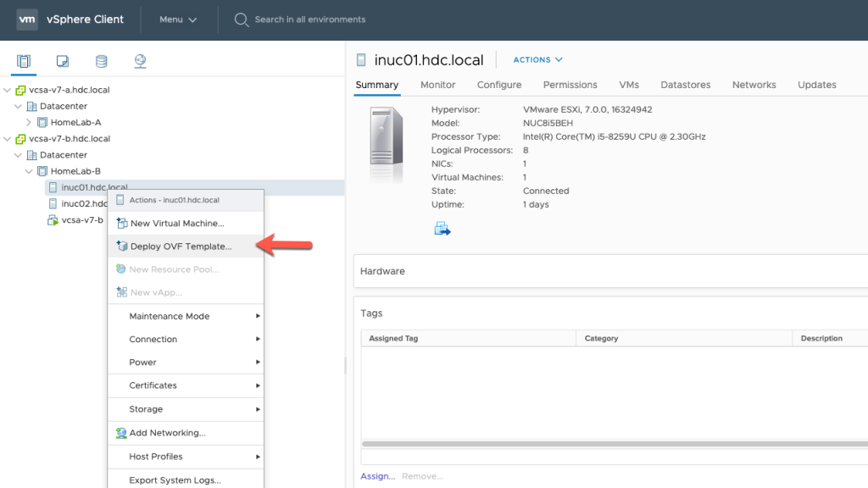The width and height of the screenshot is (868, 488).
Task: Collapse the HomeLab-B cluster node
Action: click(x=29, y=171)
